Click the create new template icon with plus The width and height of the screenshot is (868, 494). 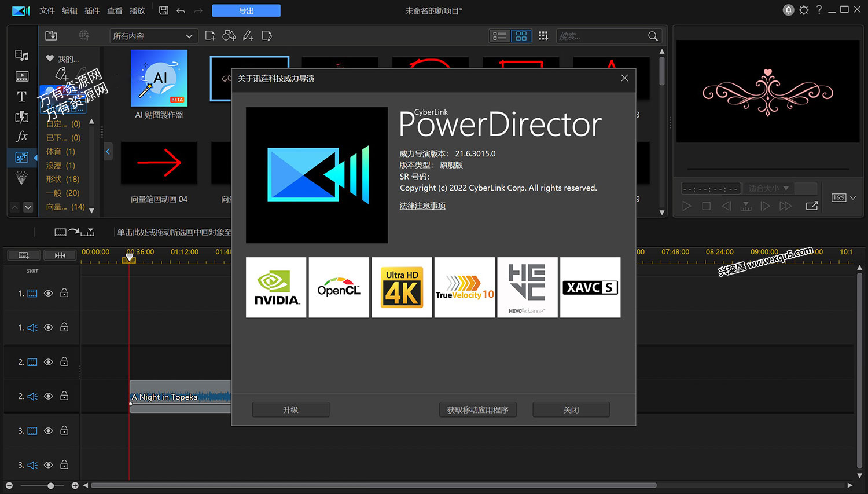click(210, 36)
